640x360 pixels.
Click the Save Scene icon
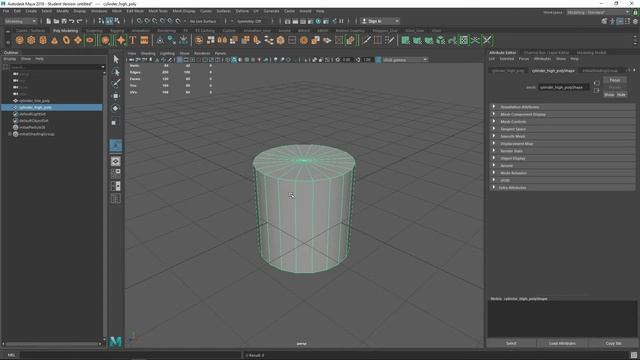[x=64, y=21]
